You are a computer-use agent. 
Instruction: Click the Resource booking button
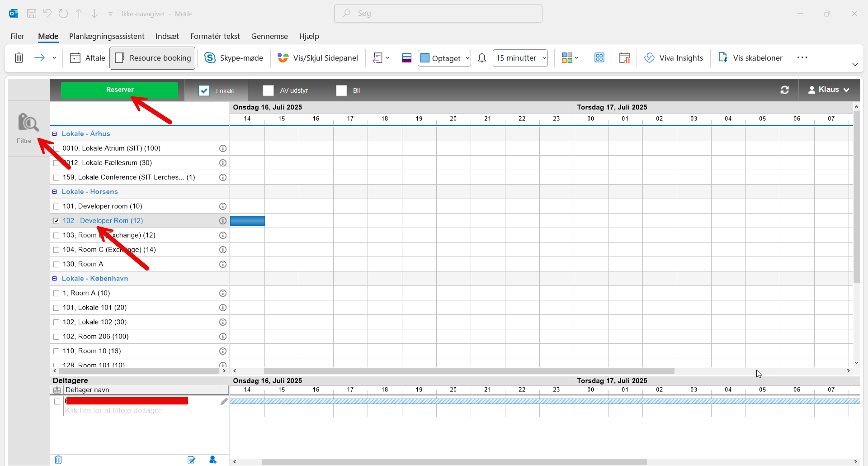coord(152,58)
